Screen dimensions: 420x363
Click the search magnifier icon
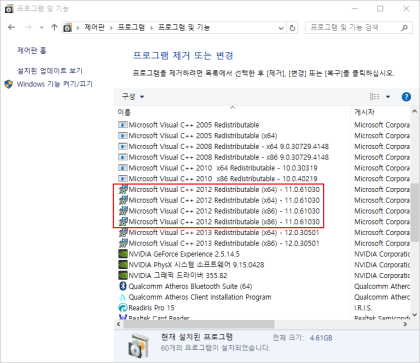pyautogui.click(x=404, y=28)
